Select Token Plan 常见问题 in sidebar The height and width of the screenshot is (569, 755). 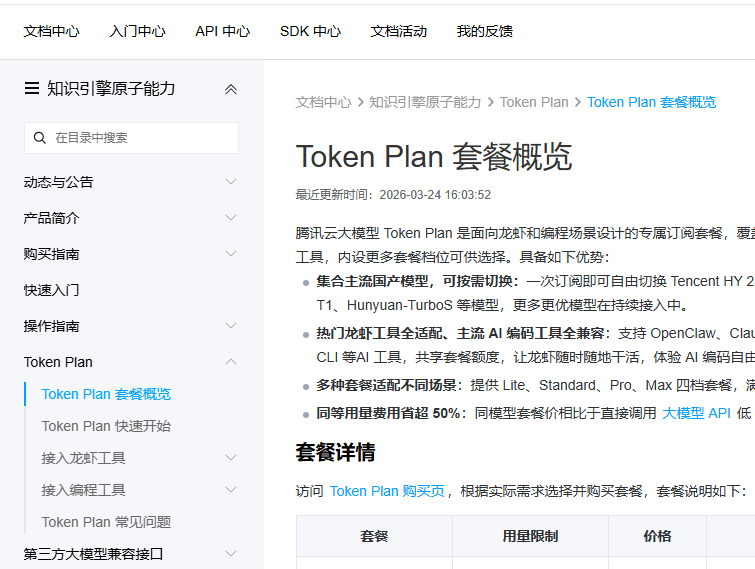point(106,522)
